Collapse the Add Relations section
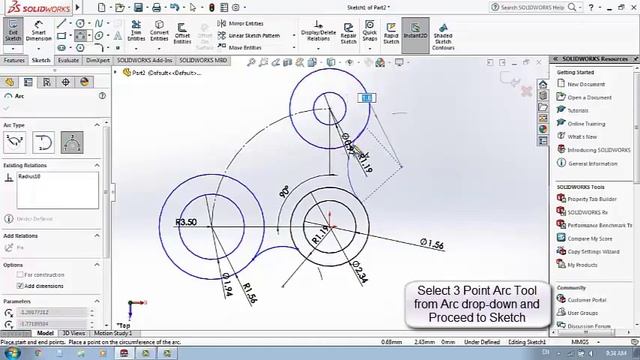 [97, 236]
